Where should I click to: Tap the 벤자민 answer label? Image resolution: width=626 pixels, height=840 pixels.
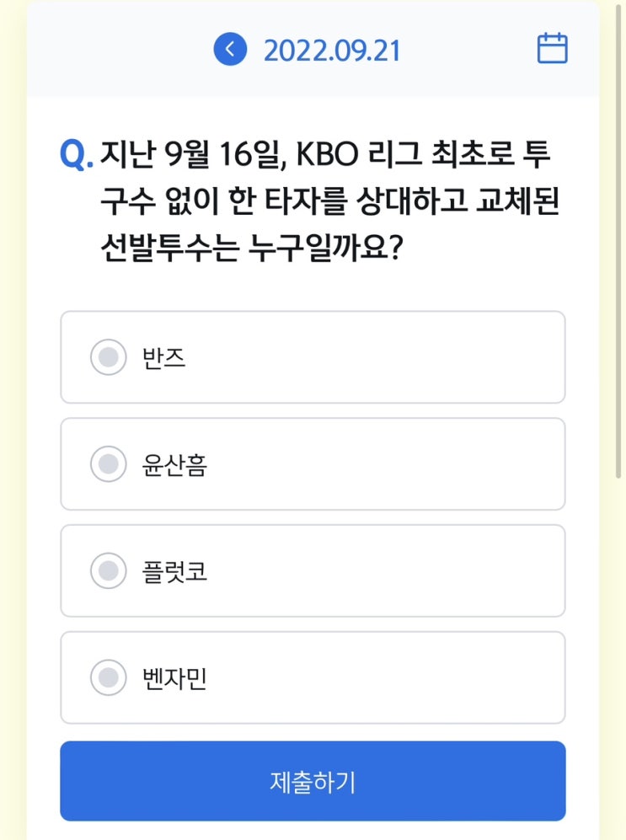click(x=174, y=677)
